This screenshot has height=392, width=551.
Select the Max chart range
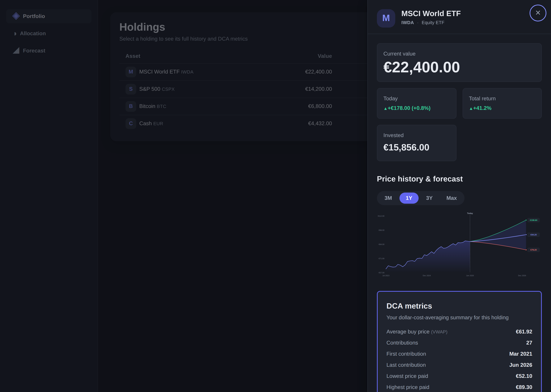click(451, 198)
